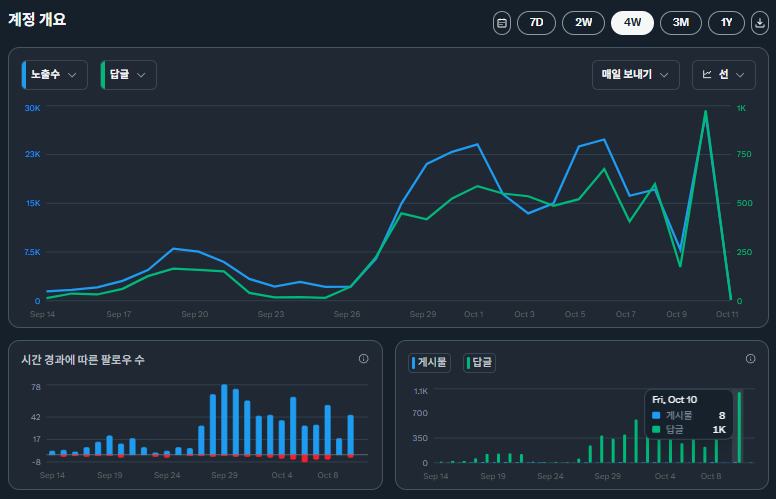The image size is (776, 499).
Task: Click the Oct 10 green bar in replies chart
Action: [739, 427]
